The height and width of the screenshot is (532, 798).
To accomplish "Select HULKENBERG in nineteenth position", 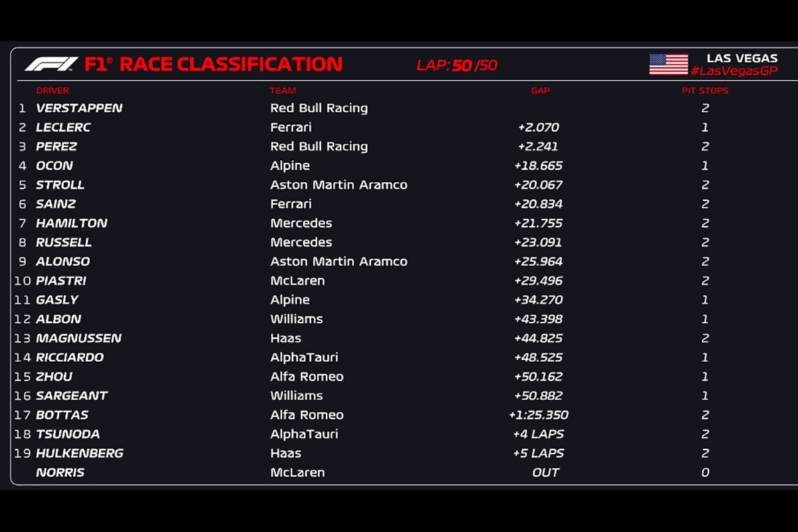I will (x=79, y=453).
